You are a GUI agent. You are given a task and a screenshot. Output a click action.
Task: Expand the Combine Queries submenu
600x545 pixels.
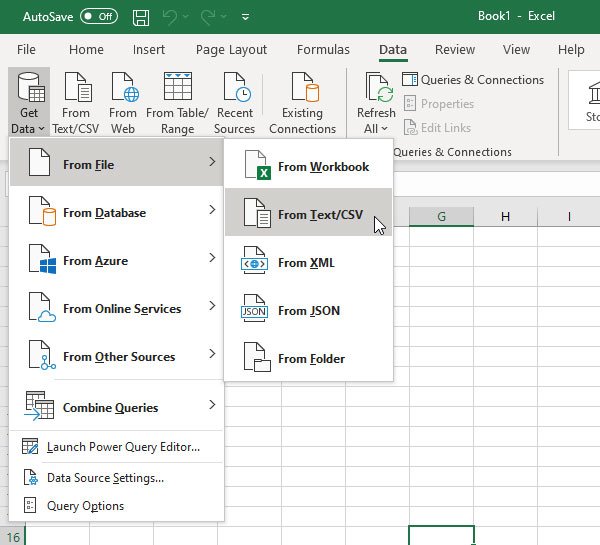116,407
